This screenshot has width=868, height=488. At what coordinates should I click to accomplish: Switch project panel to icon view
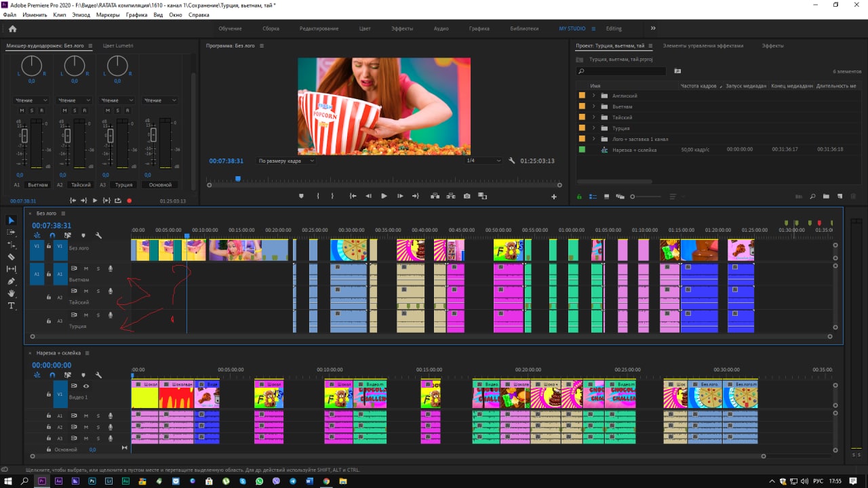pyautogui.click(x=606, y=197)
